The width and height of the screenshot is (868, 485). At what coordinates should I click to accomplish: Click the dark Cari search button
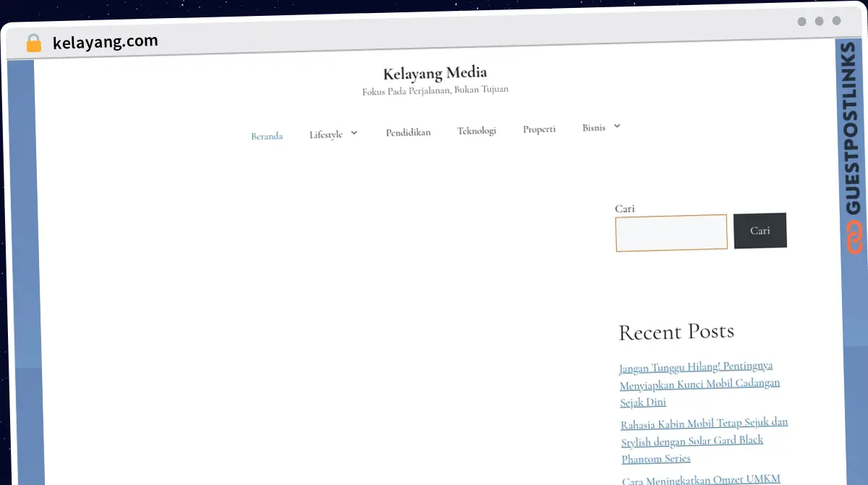pos(760,231)
